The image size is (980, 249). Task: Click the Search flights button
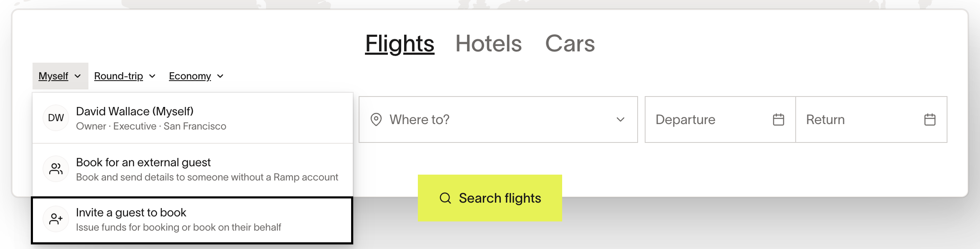(490, 198)
